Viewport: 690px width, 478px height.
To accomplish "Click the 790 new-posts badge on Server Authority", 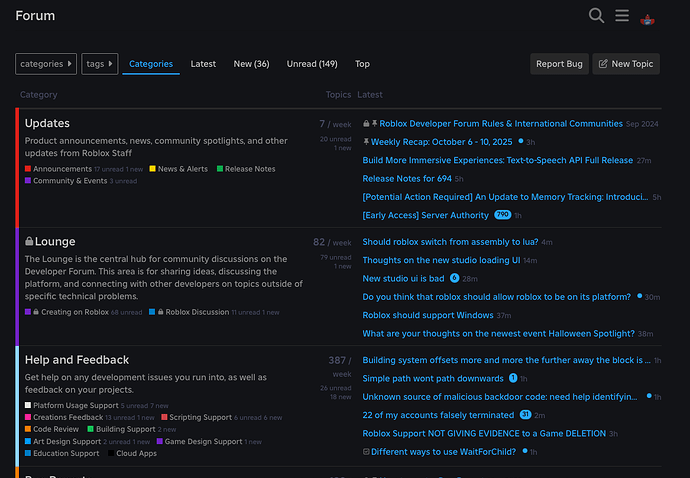I will (503, 215).
